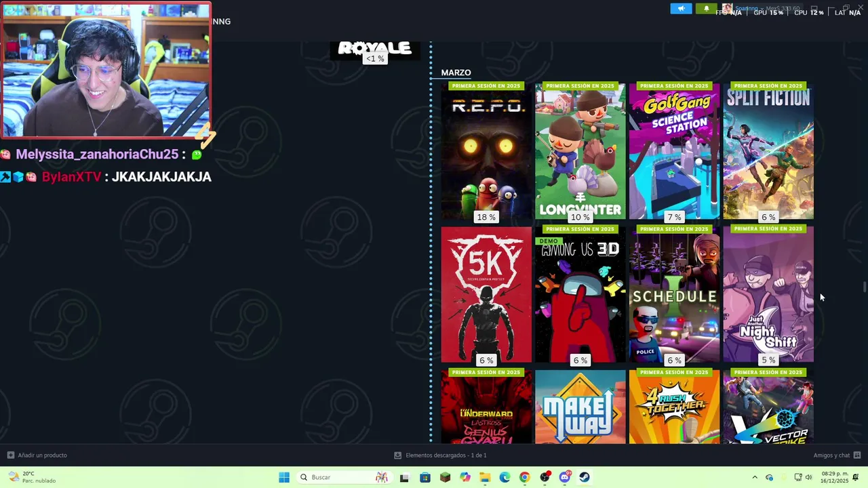Open Discord from the taskbar

pyautogui.click(x=565, y=477)
